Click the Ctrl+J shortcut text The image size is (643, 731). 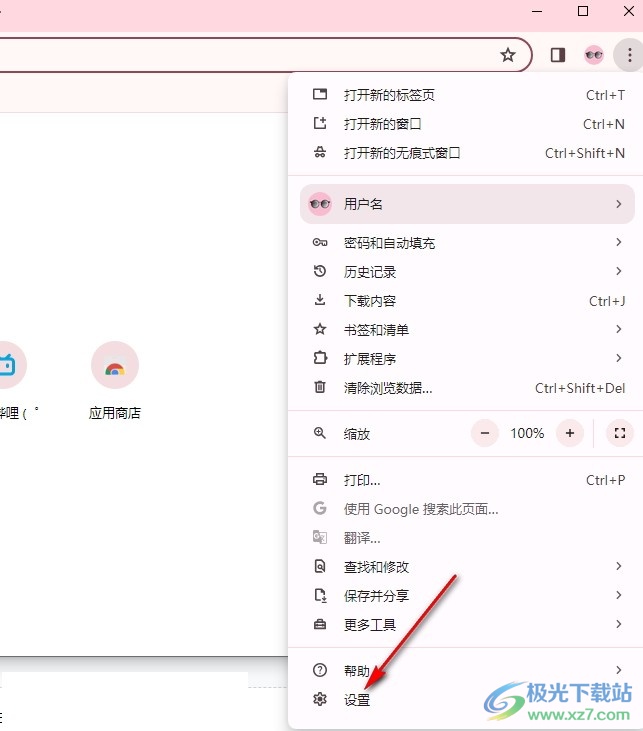607,301
